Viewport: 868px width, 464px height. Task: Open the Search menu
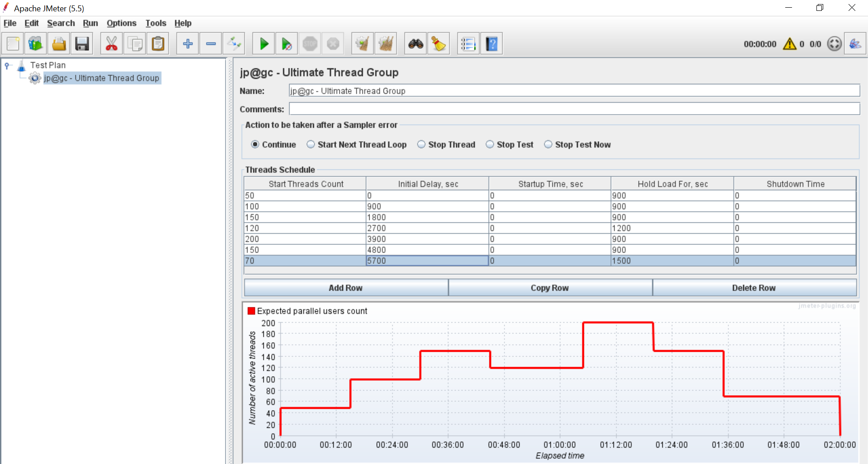61,23
